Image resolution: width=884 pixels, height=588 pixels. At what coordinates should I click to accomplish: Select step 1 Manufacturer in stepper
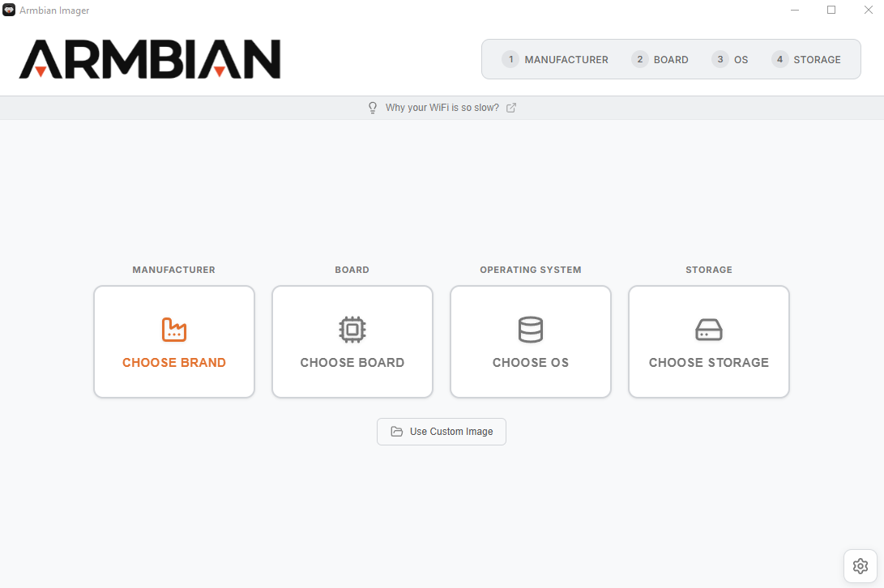click(x=555, y=59)
